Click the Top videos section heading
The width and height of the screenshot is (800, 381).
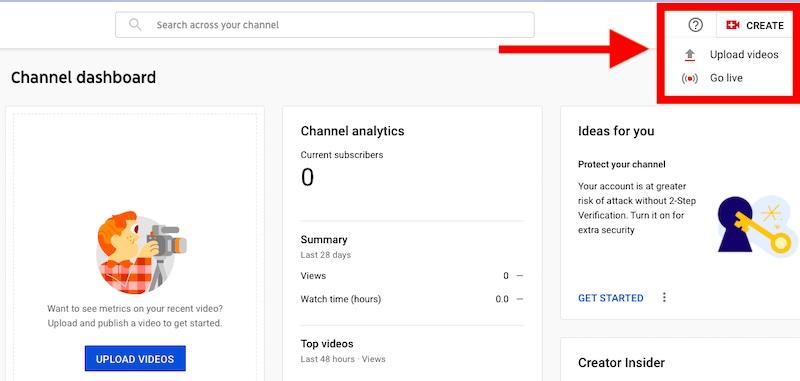(327, 344)
